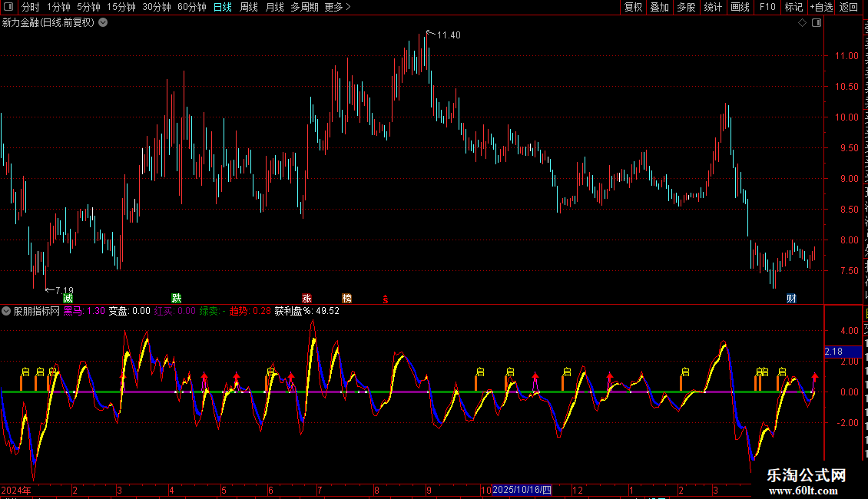This screenshot has height=499, width=868.
Task: Click the 新力金融(日线.前复权) title
Action: [48, 23]
